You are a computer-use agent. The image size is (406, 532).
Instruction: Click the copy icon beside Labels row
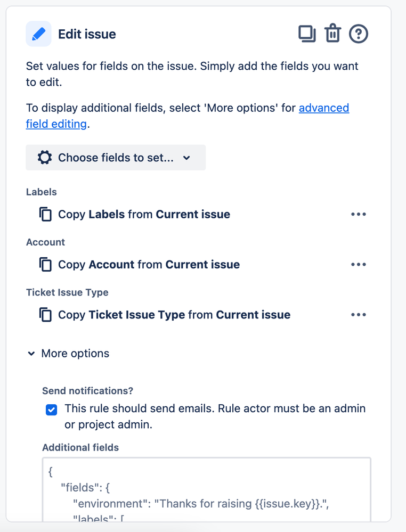46,215
